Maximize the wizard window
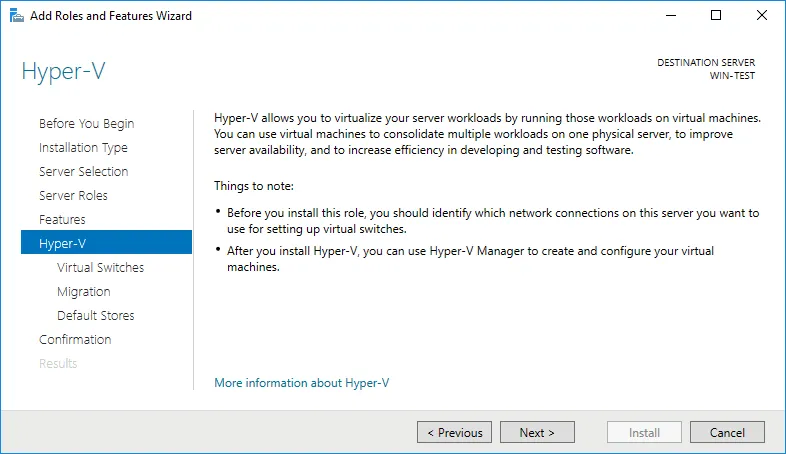 [716, 16]
